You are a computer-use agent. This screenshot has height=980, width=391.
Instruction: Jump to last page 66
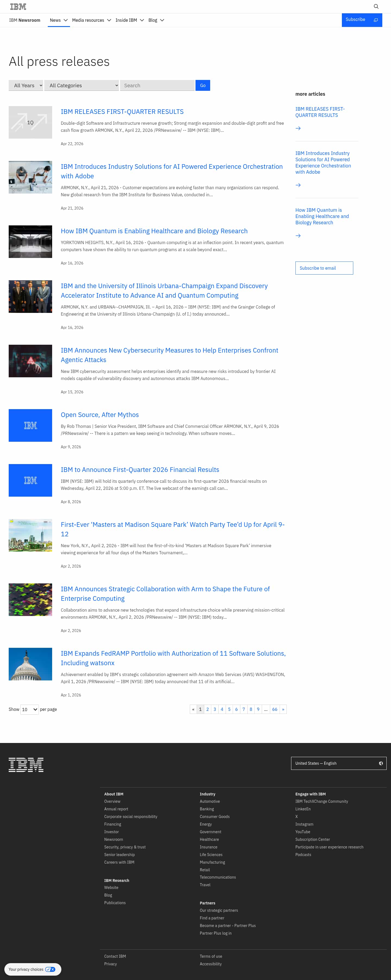click(x=275, y=709)
